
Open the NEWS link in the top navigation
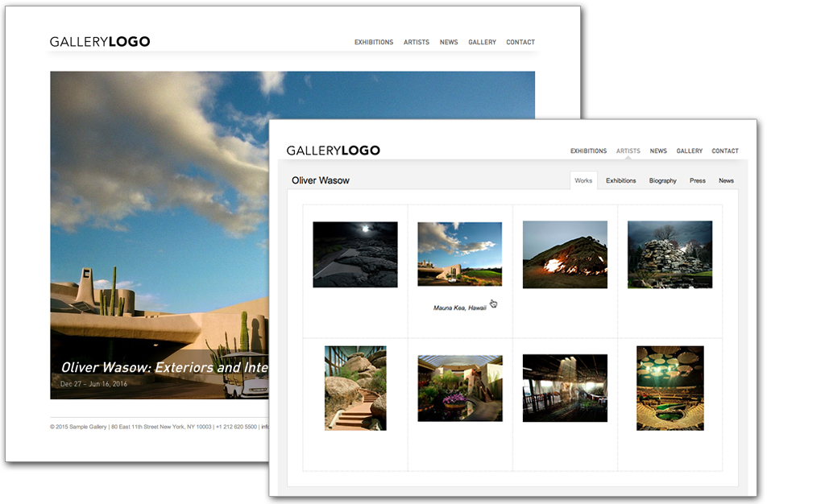pyautogui.click(x=658, y=151)
